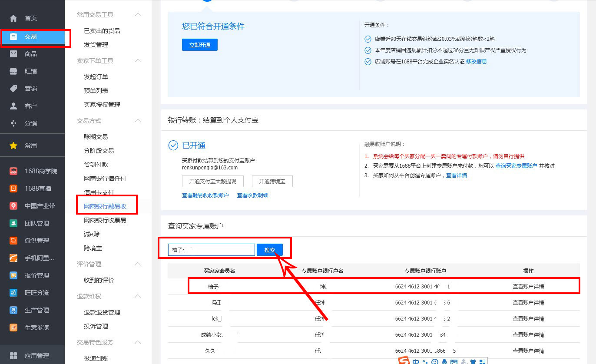The image size is (596, 364).
Task: Open 诚e赊 menu item
Action: point(92,234)
